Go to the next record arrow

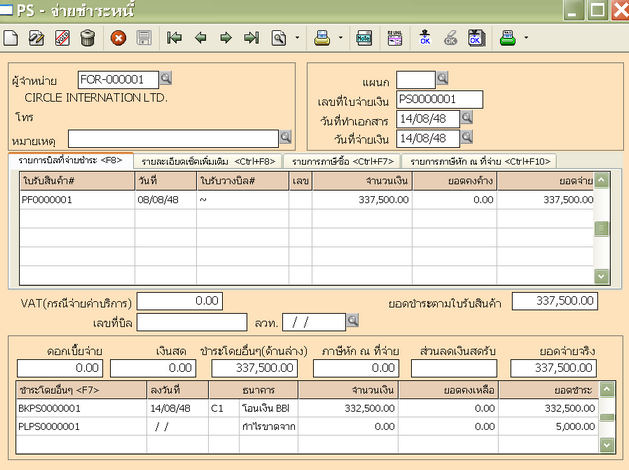pyautogui.click(x=225, y=39)
